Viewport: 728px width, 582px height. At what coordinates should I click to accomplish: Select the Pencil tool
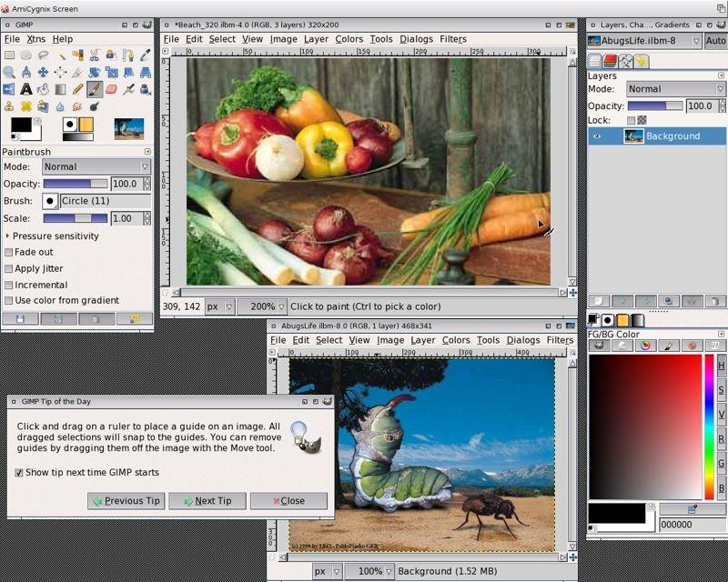click(x=77, y=89)
